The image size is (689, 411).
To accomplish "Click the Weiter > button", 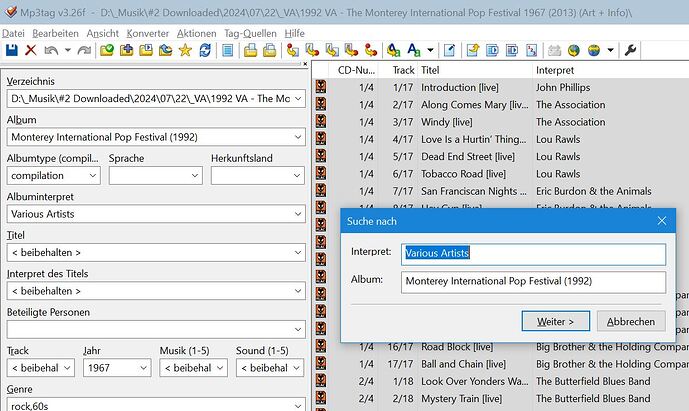I will coord(555,321).
